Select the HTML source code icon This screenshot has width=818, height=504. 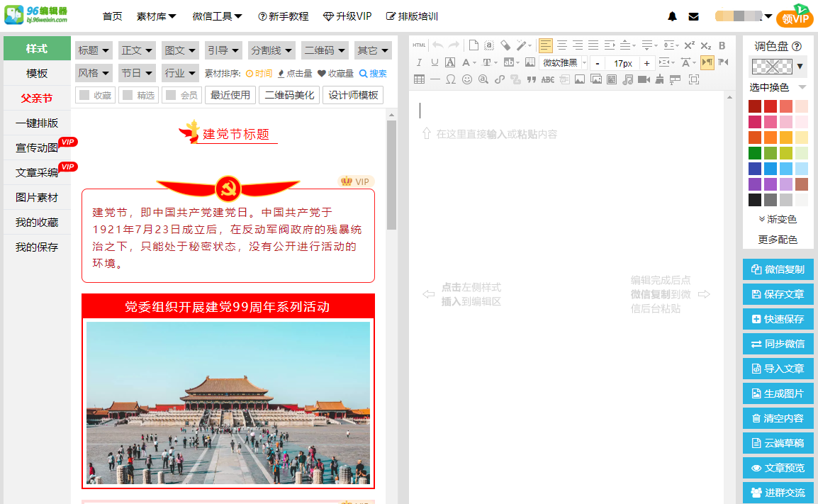(418, 44)
